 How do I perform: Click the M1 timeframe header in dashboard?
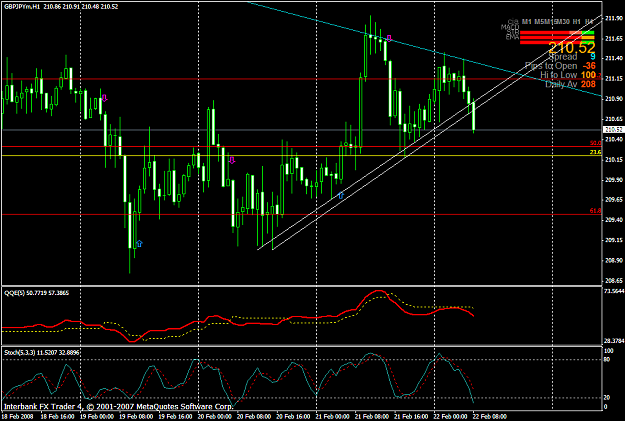coord(527,21)
